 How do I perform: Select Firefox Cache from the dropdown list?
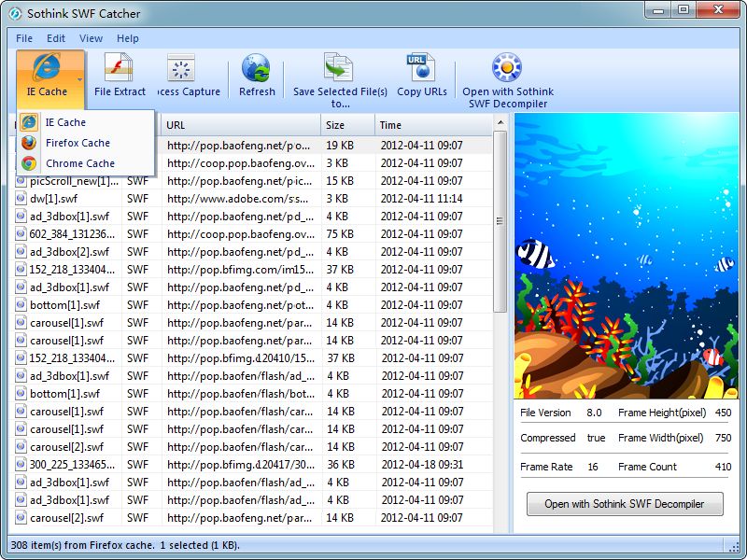[x=78, y=143]
